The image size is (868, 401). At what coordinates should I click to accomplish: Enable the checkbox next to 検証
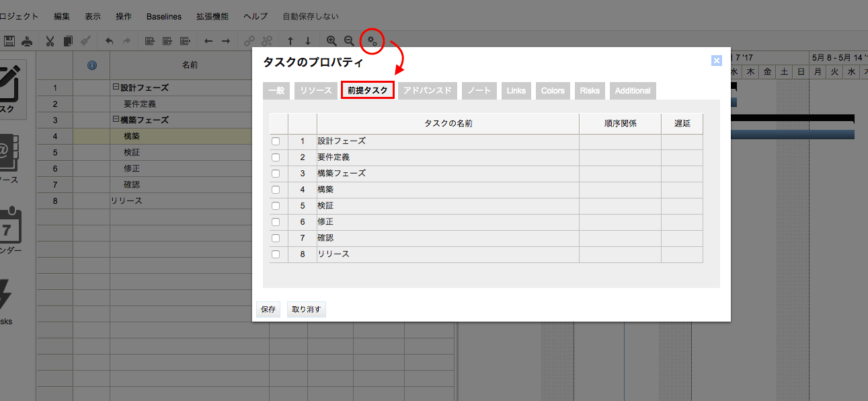pyautogui.click(x=276, y=205)
